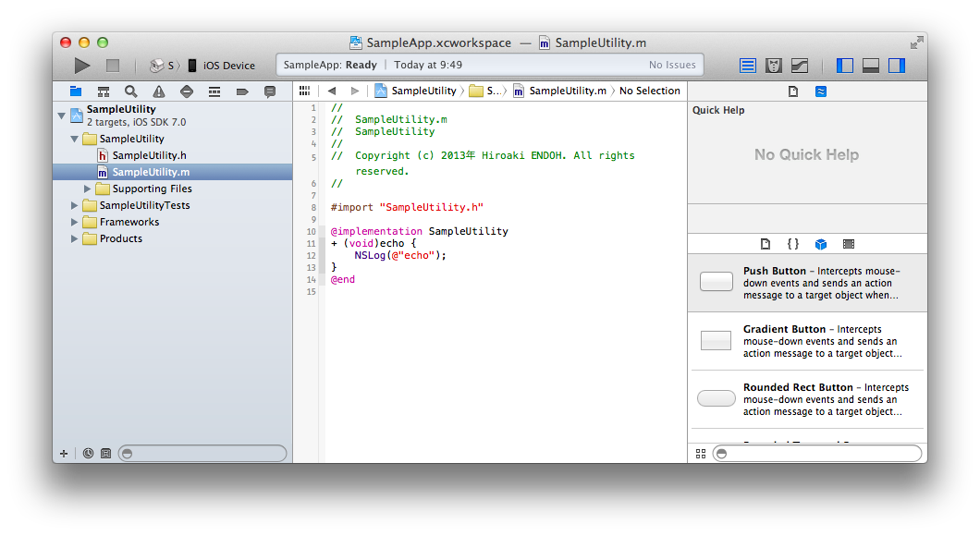Screen dimensions: 980x536
Task: Open the Search navigator icon
Action: pyautogui.click(x=131, y=91)
